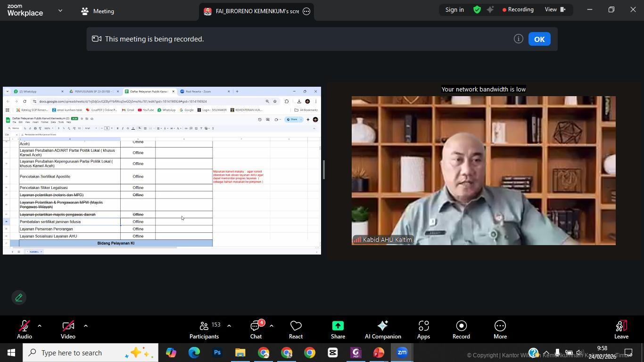Start camera with Video button
The height and width of the screenshot is (362, 644).
point(68,329)
